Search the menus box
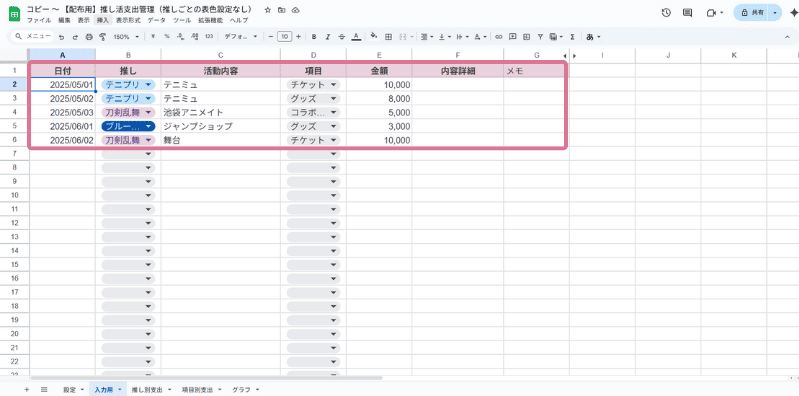Viewport: 799px width, 396px height. point(33,37)
